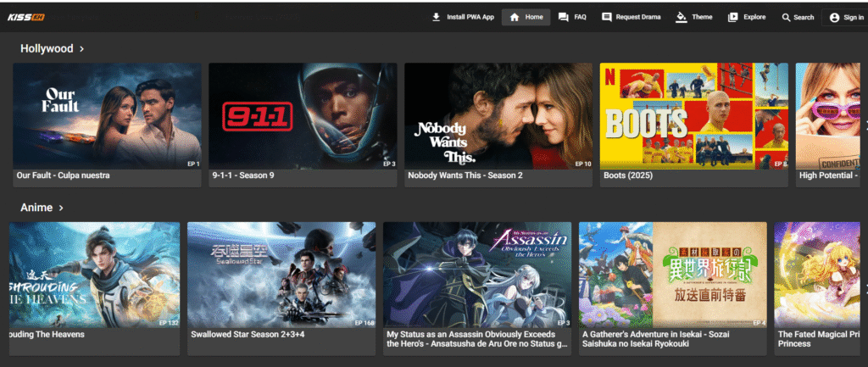This screenshot has width=868, height=367.
Task: Click the Sign in account icon
Action: click(834, 17)
